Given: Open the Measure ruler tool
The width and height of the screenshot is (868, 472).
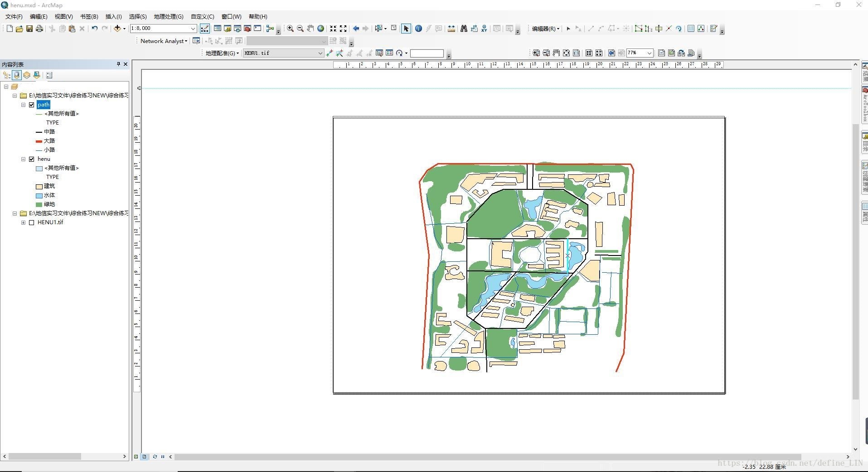Looking at the screenshot, I should coord(451,29).
